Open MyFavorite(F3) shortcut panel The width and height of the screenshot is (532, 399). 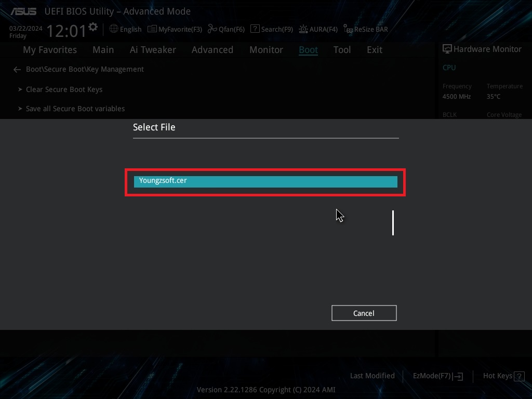175,29
